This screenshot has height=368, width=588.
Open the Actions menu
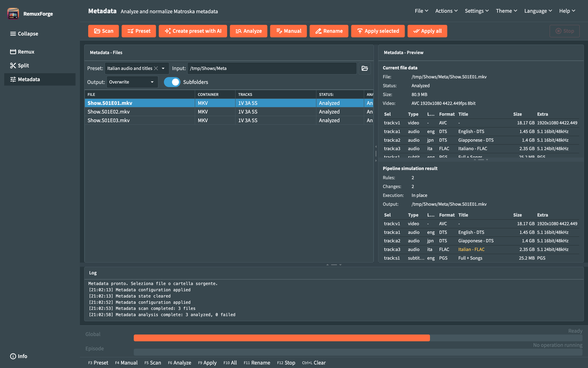447,11
